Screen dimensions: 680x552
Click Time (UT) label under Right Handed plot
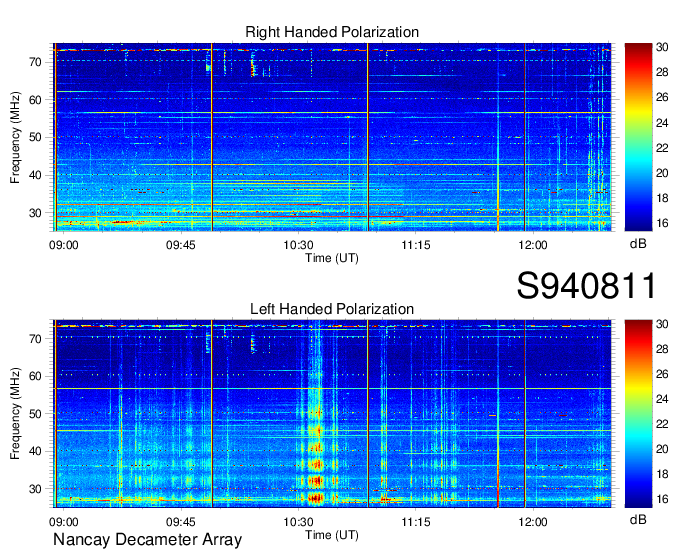332,258
